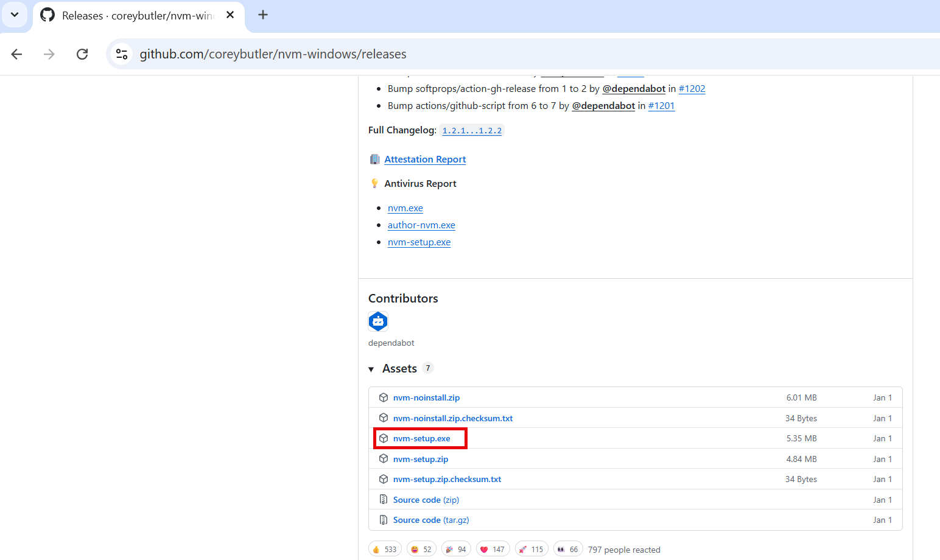Open the first @dependabot mention link
940x560 pixels.
click(634, 89)
